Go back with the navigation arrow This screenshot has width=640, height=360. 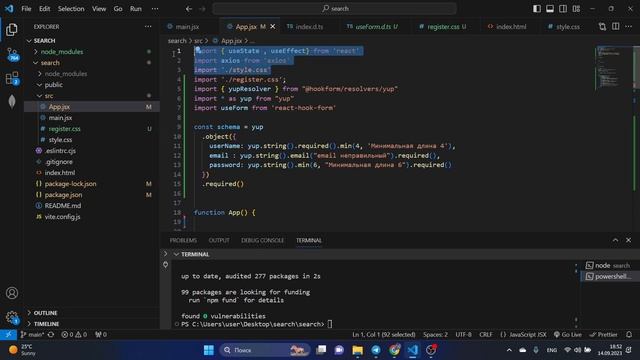click(x=189, y=9)
